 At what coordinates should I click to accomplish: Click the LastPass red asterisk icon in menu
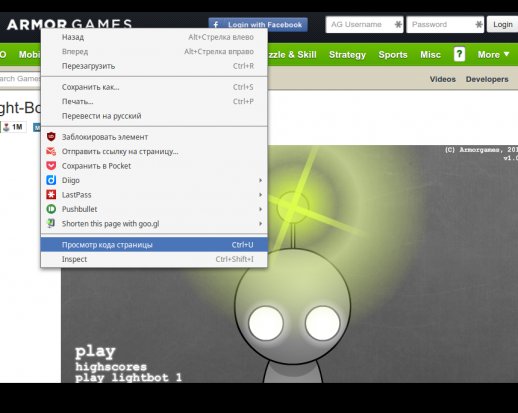[x=51, y=195]
